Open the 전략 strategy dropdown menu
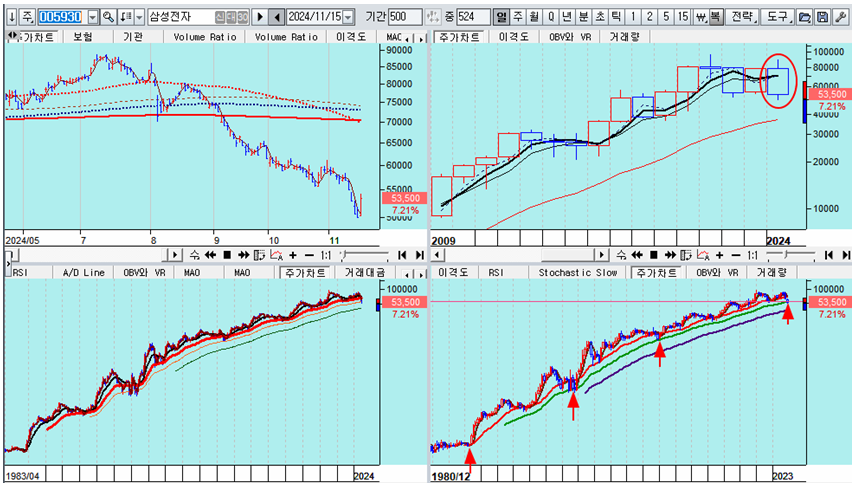 pos(744,17)
